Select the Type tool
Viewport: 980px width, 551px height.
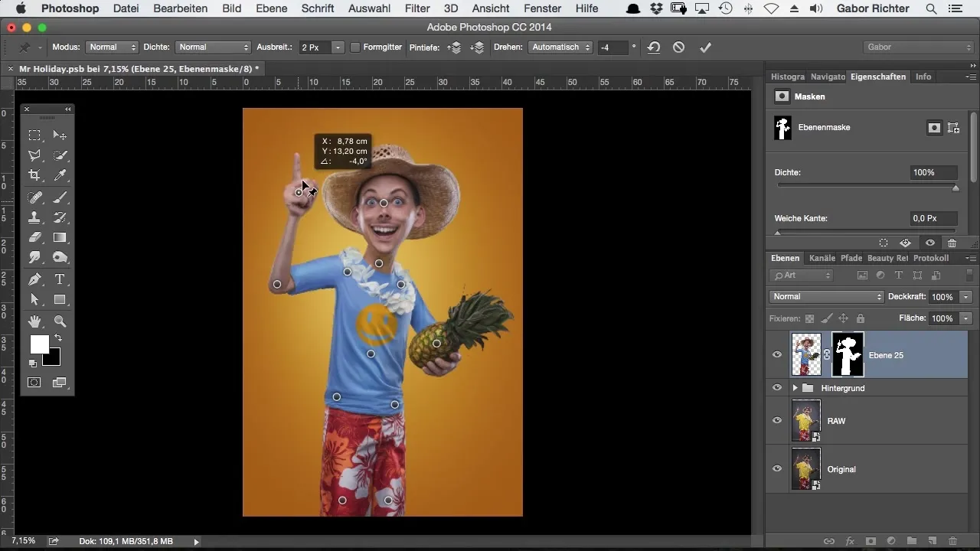tap(60, 279)
